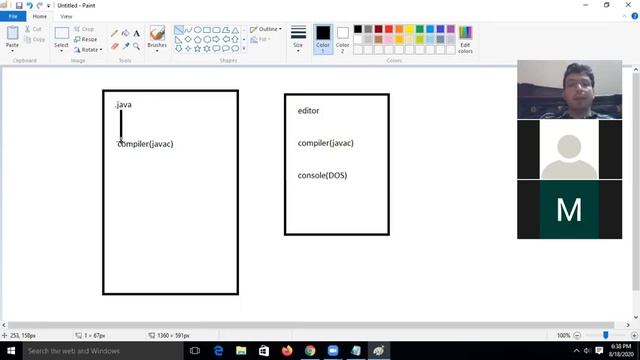
Task: Choose the Rectangle shape
Action: coord(207,30)
